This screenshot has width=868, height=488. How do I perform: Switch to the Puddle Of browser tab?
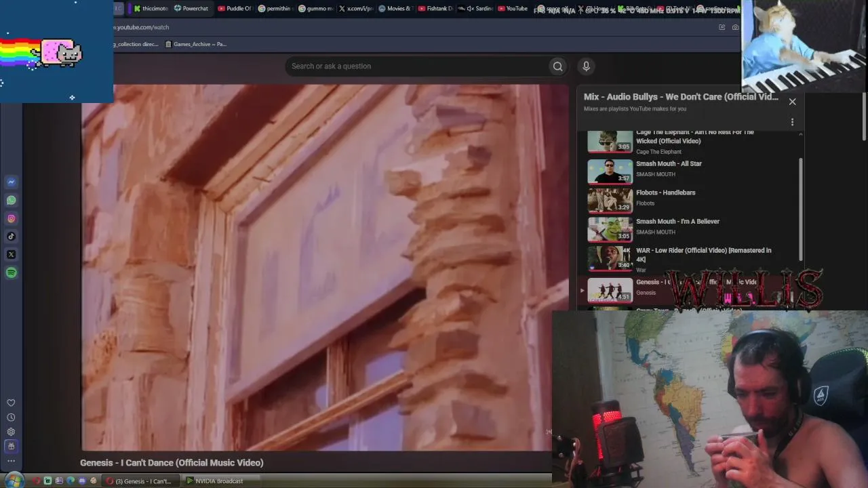coord(235,9)
